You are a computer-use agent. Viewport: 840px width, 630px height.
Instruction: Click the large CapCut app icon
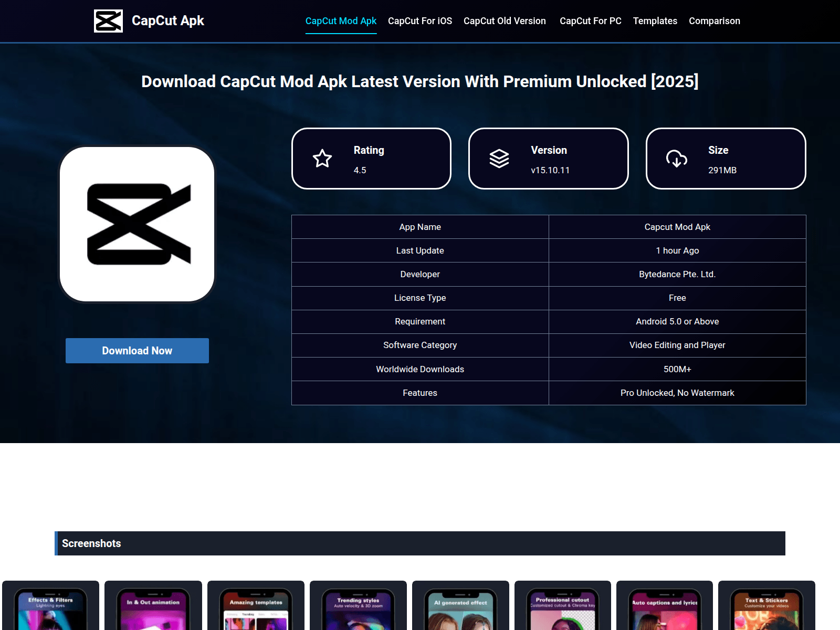pyautogui.click(x=137, y=224)
